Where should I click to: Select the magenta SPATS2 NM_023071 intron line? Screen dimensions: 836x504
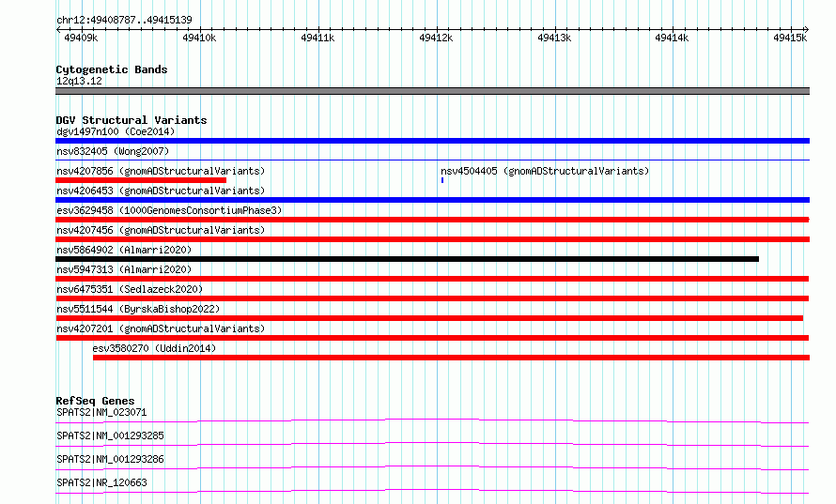[x=432, y=420]
